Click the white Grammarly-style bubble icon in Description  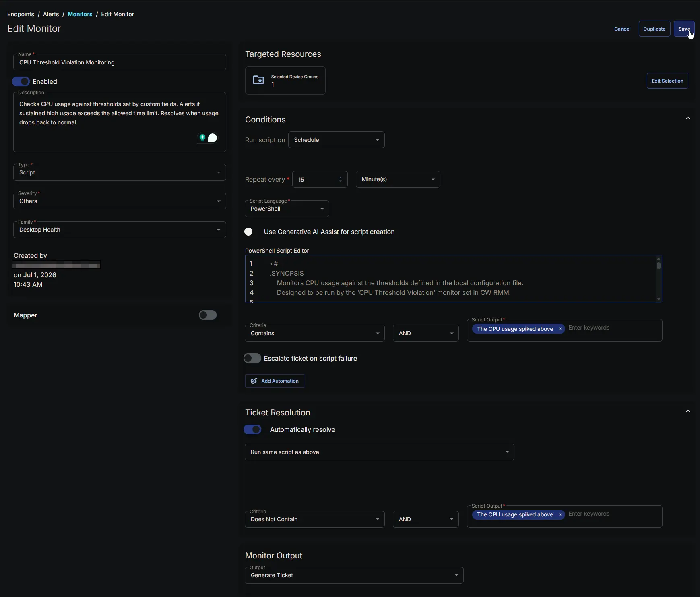(213, 138)
